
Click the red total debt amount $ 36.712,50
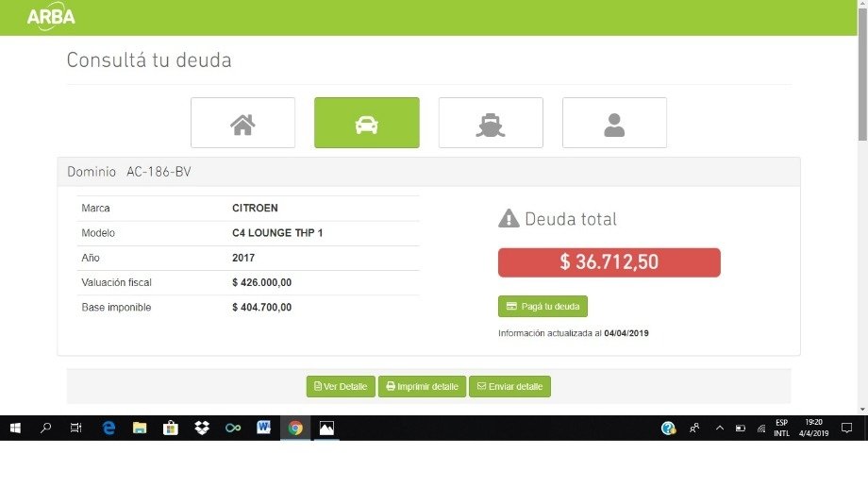(x=609, y=262)
